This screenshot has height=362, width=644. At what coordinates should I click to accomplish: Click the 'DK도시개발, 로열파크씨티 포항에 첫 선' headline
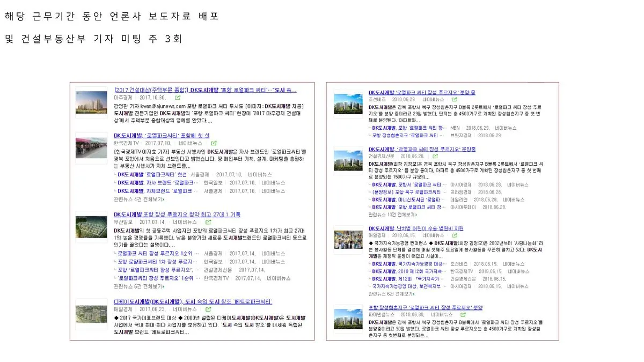pyautogui.click(x=161, y=135)
